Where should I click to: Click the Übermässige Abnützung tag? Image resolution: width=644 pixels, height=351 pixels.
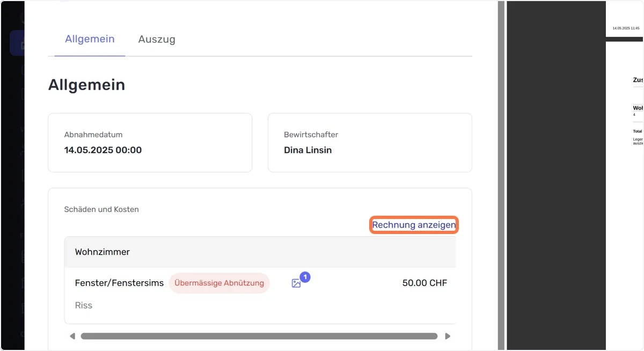click(219, 283)
